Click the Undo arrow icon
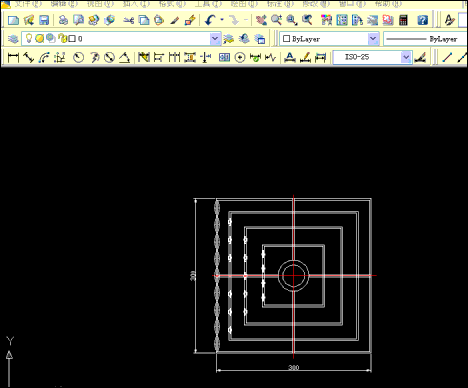This screenshot has height=388, width=468. [210, 20]
